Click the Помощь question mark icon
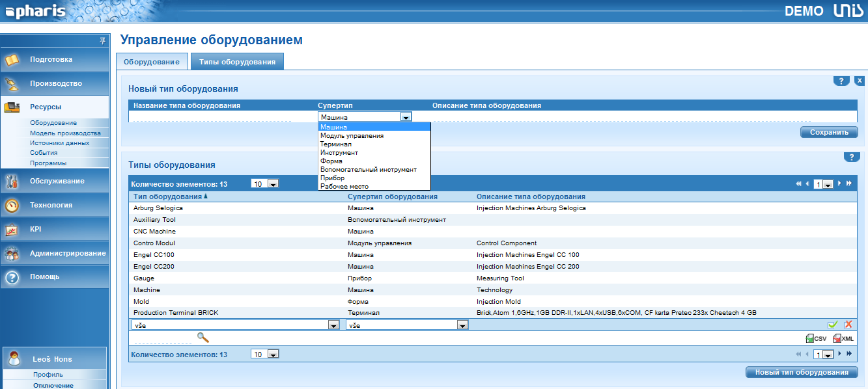 pyautogui.click(x=12, y=278)
